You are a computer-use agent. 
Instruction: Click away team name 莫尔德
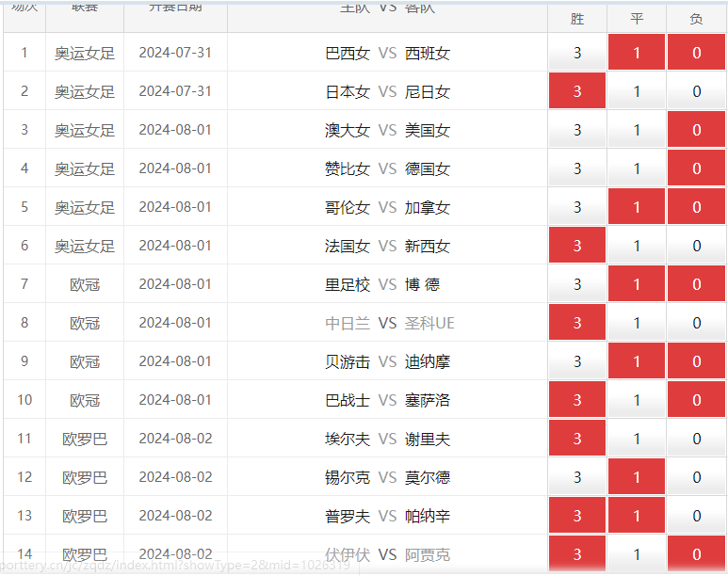coord(428,477)
